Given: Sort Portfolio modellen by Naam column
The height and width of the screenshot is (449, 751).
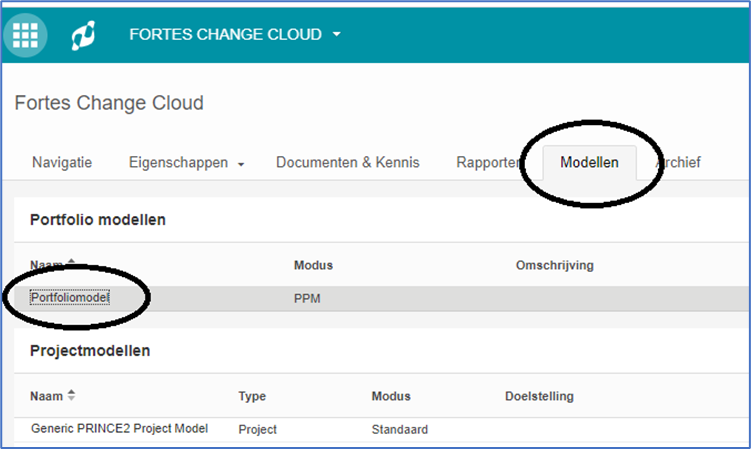Looking at the screenshot, I should tap(53, 264).
